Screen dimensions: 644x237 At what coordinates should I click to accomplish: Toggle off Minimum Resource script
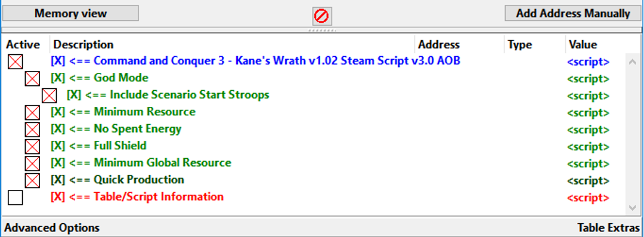coord(32,113)
